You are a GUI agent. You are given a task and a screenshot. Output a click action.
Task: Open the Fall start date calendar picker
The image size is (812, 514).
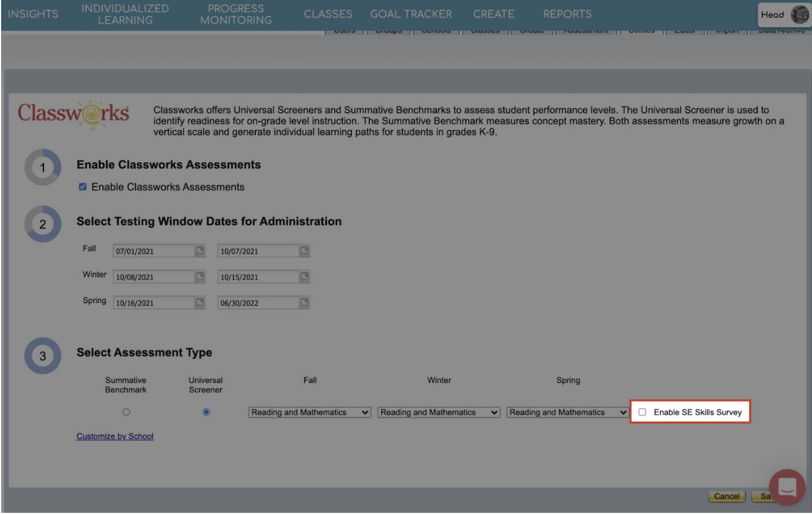(x=200, y=251)
